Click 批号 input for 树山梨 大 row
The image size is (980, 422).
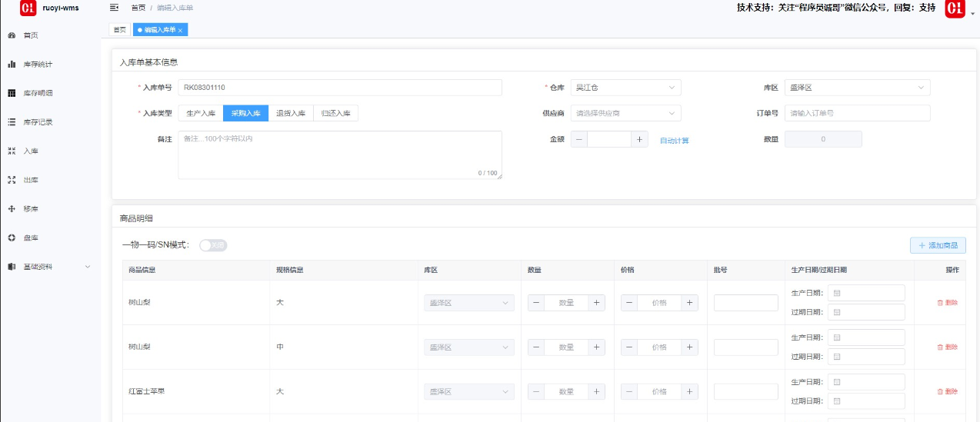pyautogui.click(x=745, y=303)
